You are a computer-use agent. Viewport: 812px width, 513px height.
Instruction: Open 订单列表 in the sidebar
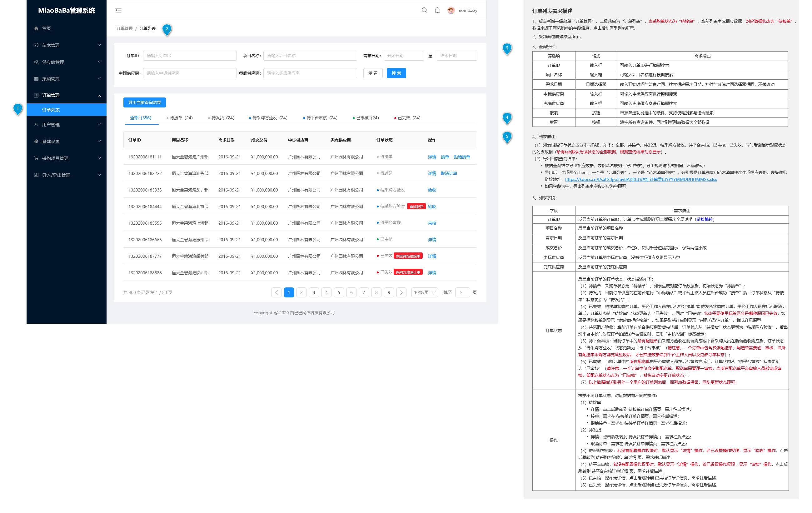tap(67, 110)
